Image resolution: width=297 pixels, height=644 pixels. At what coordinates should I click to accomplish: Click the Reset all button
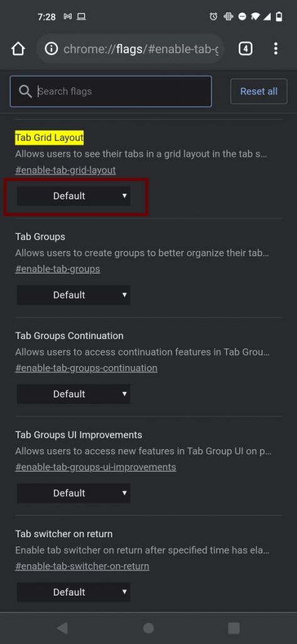click(x=259, y=91)
